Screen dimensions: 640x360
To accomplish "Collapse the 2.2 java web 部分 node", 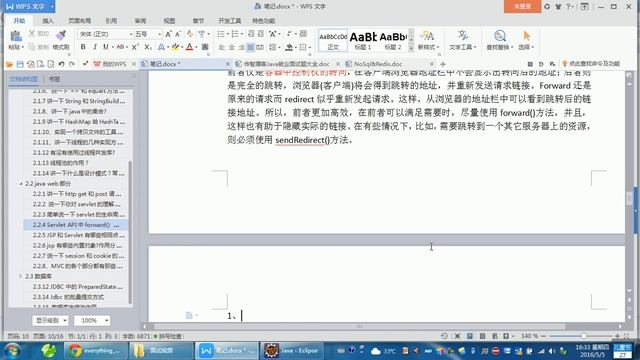I will (21, 184).
